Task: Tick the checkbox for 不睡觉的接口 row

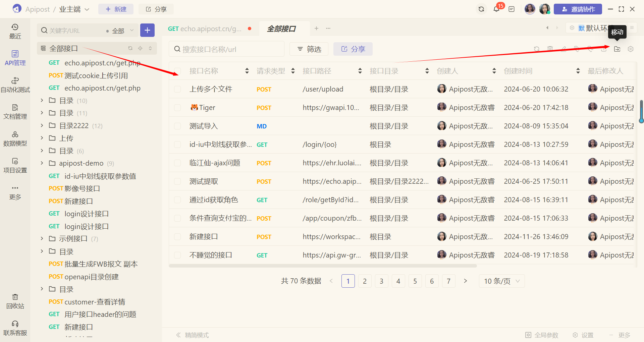Action: pyautogui.click(x=177, y=255)
